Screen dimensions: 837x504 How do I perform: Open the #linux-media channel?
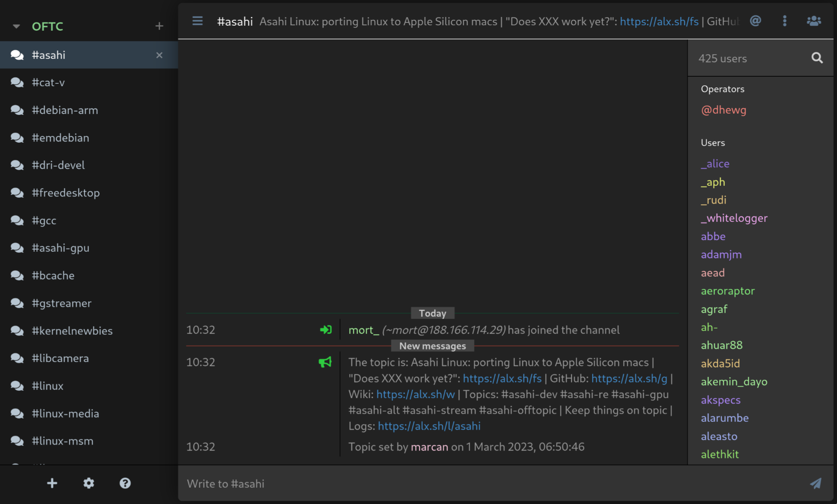pos(66,414)
